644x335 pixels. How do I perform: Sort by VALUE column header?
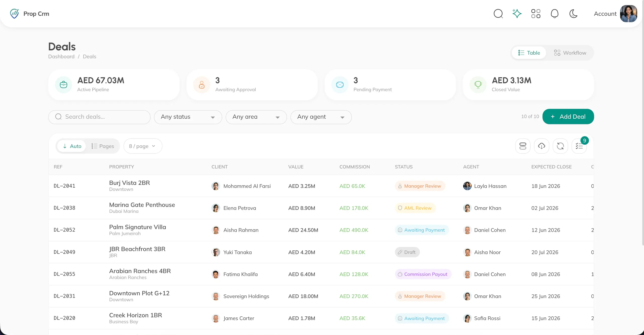point(296,167)
